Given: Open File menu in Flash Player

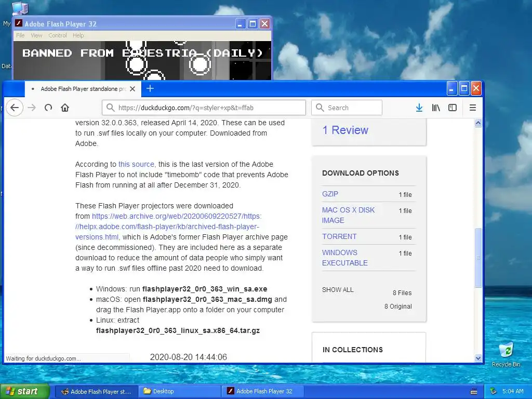Looking at the screenshot, I should pyautogui.click(x=20, y=35).
